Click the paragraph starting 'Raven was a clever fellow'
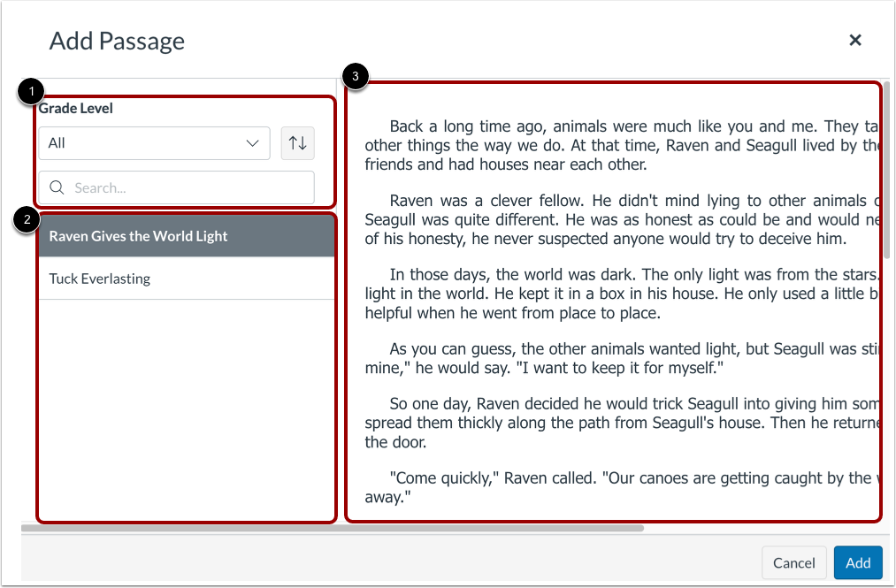The height and width of the screenshot is (588, 896). [622, 219]
